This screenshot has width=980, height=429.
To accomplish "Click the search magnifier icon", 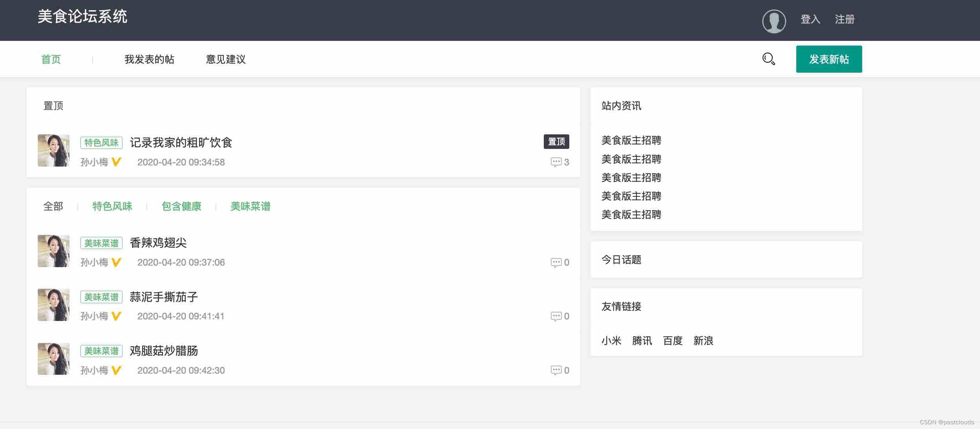I will click(768, 59).
